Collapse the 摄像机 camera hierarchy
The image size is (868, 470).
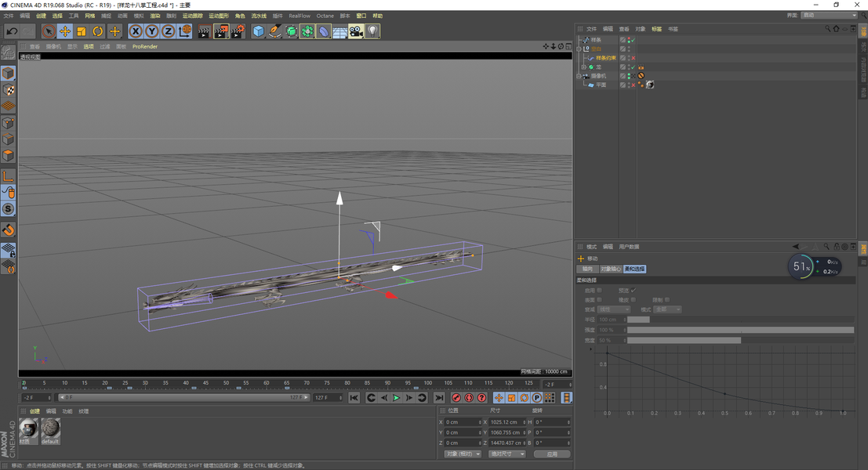point(579,76)
